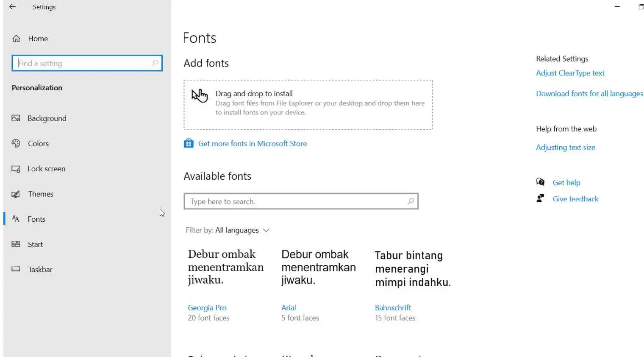644x357 pixels.
Task: Focus the available fonts search field
Action: 297,201
